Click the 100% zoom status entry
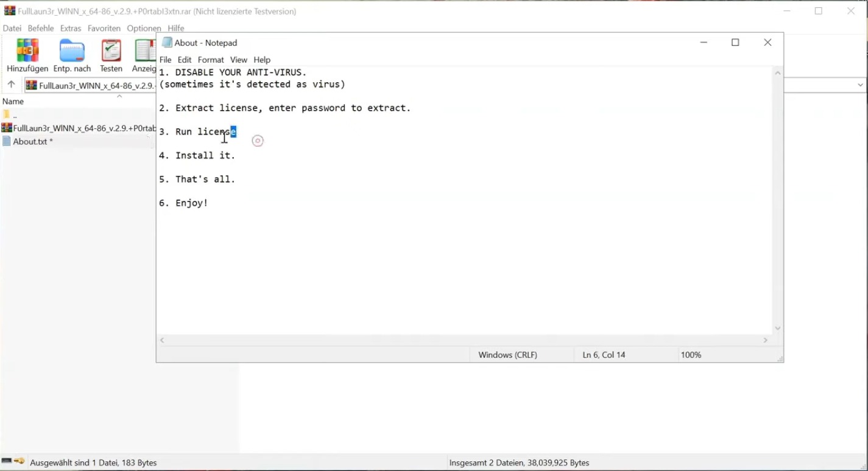Image resolution: width=868 pixels, height=471 pixels. tap(691, 355)
